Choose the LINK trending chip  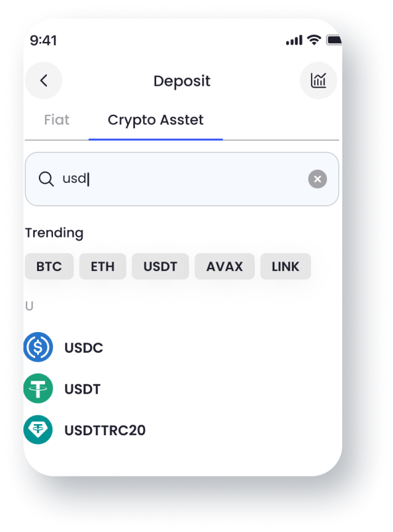[286, 267]
